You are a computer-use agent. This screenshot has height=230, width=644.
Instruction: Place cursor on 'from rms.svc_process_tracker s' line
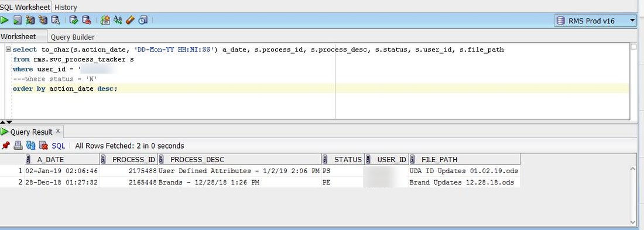73,60
